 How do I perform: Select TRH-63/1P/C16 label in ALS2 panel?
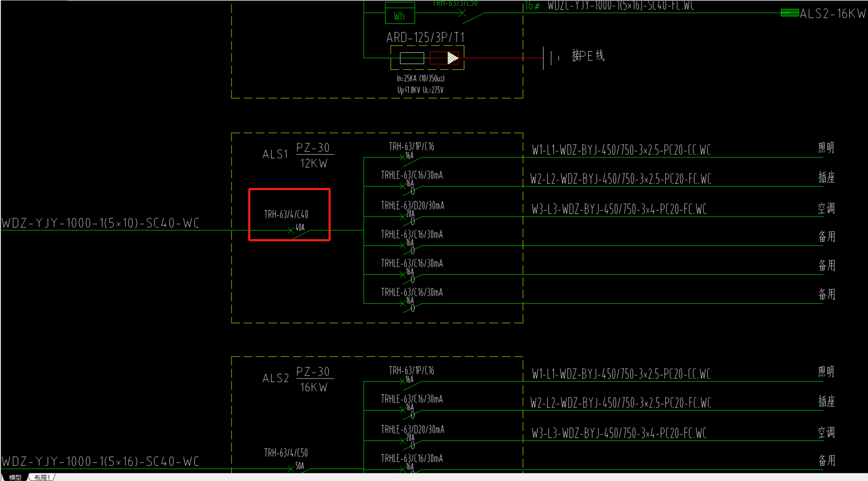(411, 371)
